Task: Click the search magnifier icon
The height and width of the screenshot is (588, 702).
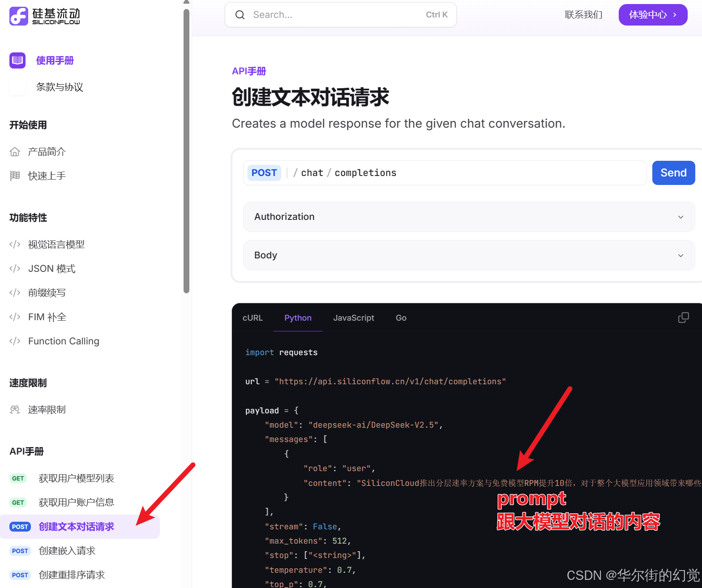Action: pos(240,15)
